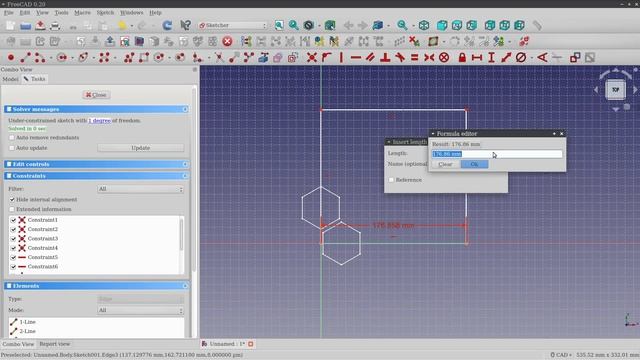Open the File menu
Image resolution: width=640 pixels, height=360 pixels.
pos(9,13)
